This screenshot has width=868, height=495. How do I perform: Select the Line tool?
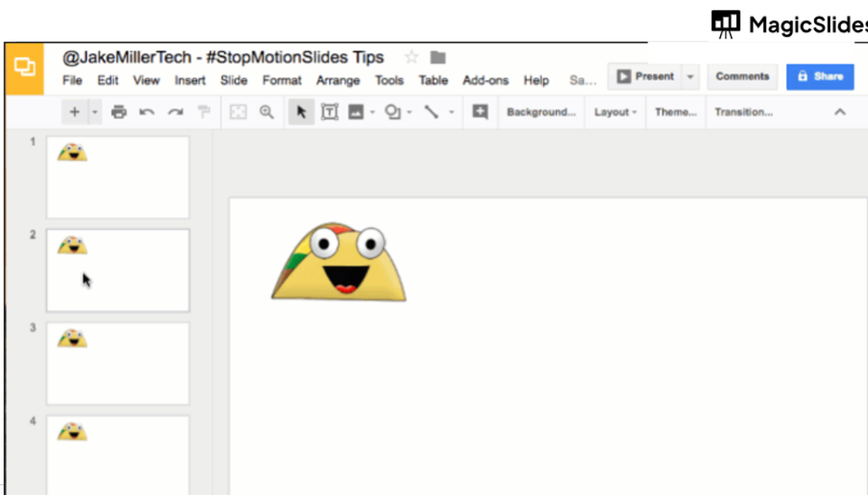tap(431, 112)
